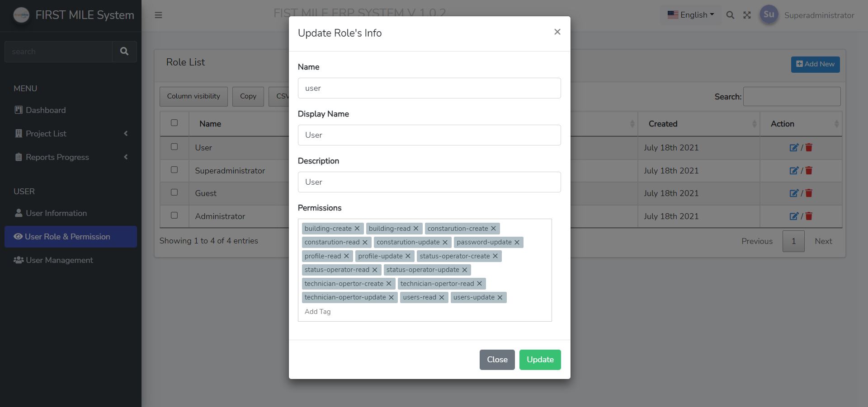Click the delete icon for the Guest role
This screenshot has height=407, width=868.
pos(809,193)
